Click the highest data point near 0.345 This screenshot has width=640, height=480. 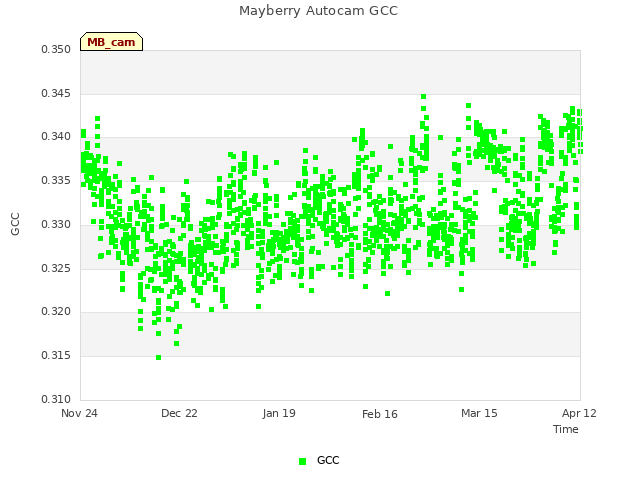tap(423, 97)
